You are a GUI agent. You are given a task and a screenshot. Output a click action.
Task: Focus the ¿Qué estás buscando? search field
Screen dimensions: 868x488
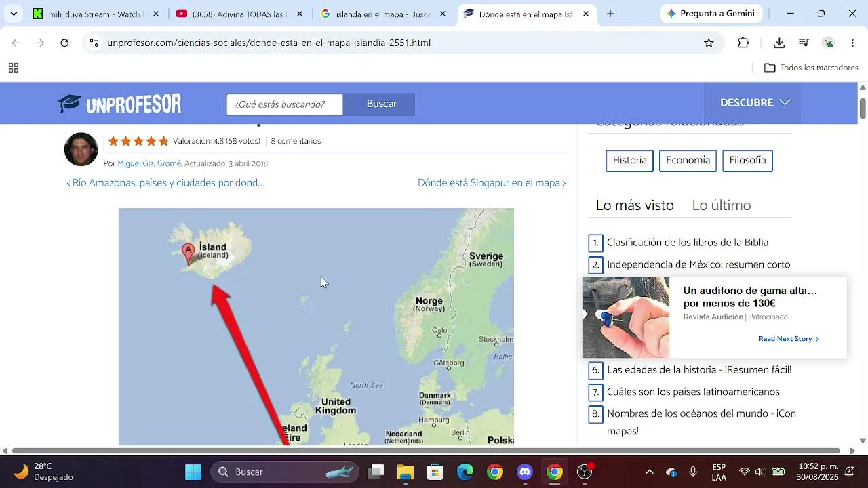[285, 104]
